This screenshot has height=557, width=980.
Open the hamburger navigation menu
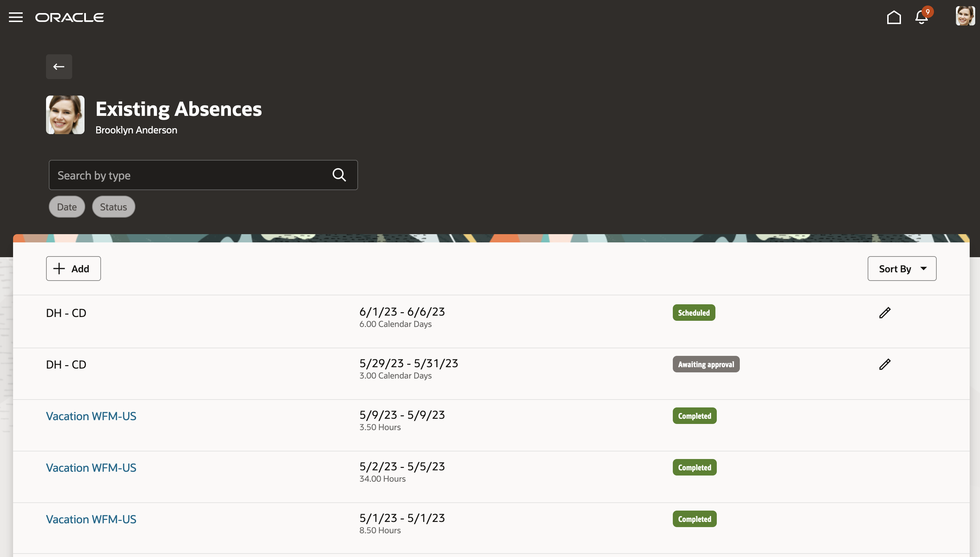pyautogui.click(x=16, y=17)
